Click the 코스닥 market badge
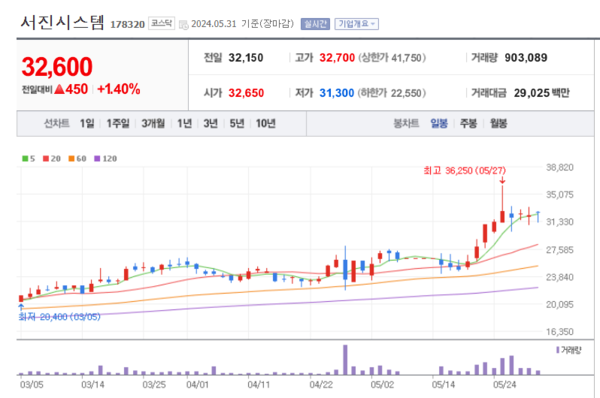The image size is (600, 398). coord(161,23)
